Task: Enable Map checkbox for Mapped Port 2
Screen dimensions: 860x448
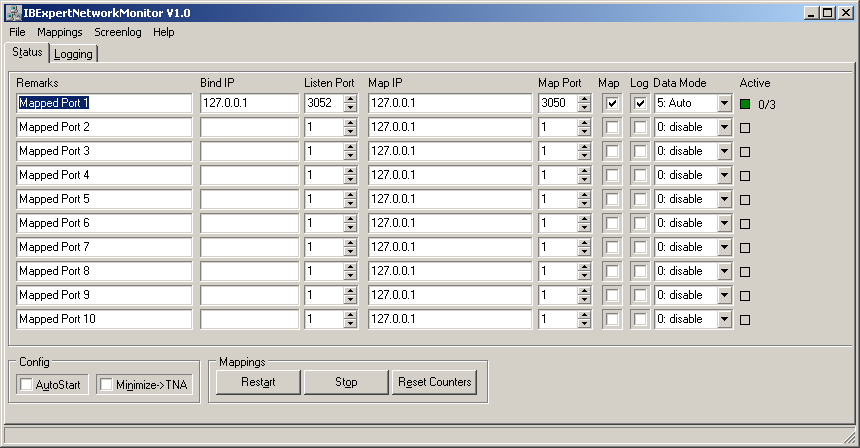Action: click(x=612, y=127)
